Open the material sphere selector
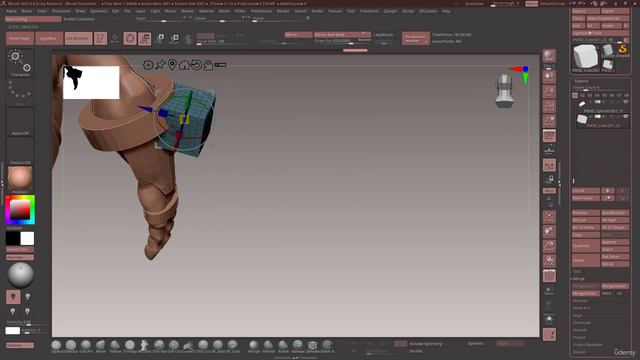The height and width of the screenshot is (360, 640). [x=20, y=179]
